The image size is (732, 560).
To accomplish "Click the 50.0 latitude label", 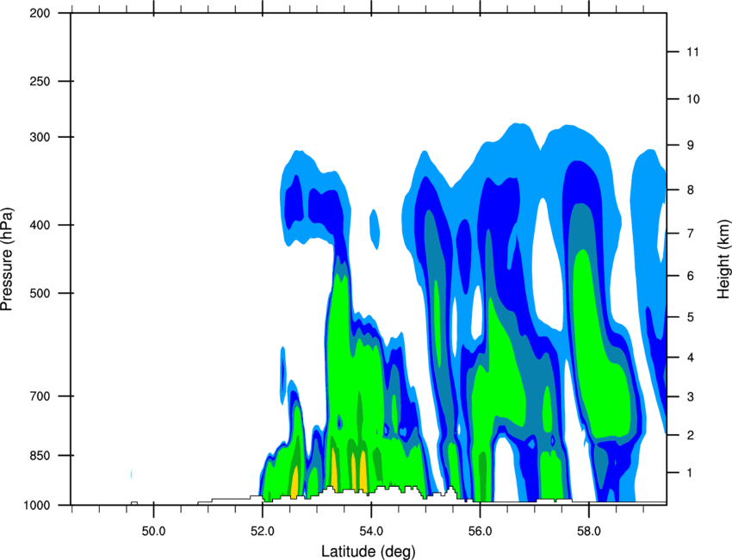I will point(153,532).
